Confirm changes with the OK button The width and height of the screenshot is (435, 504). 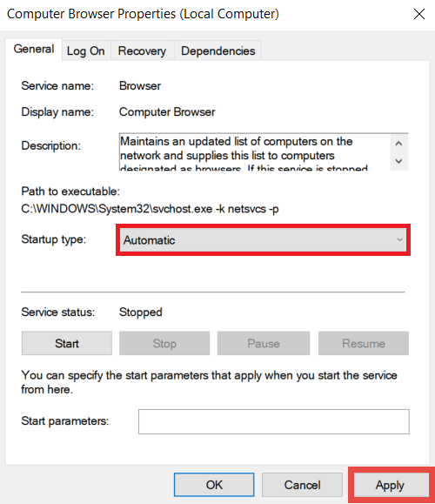pos(214,485)
